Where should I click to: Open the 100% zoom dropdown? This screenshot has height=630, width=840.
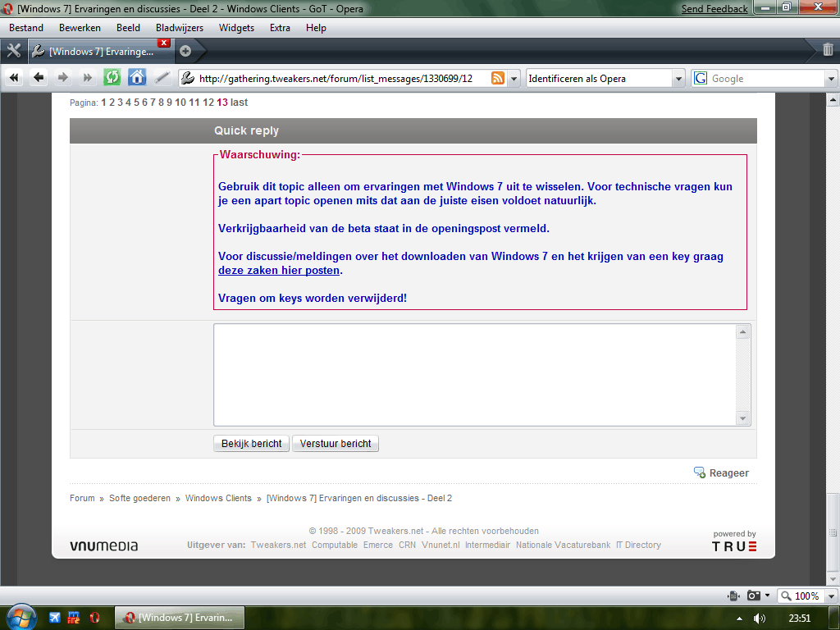pos(832,596)
